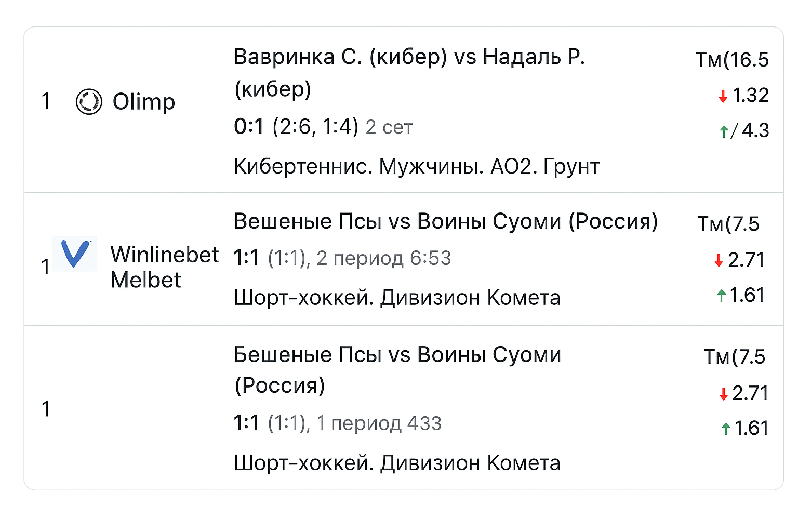Click the blue Winlinebet V logo
The image size is (798, 532).
(x=75, y=254)
